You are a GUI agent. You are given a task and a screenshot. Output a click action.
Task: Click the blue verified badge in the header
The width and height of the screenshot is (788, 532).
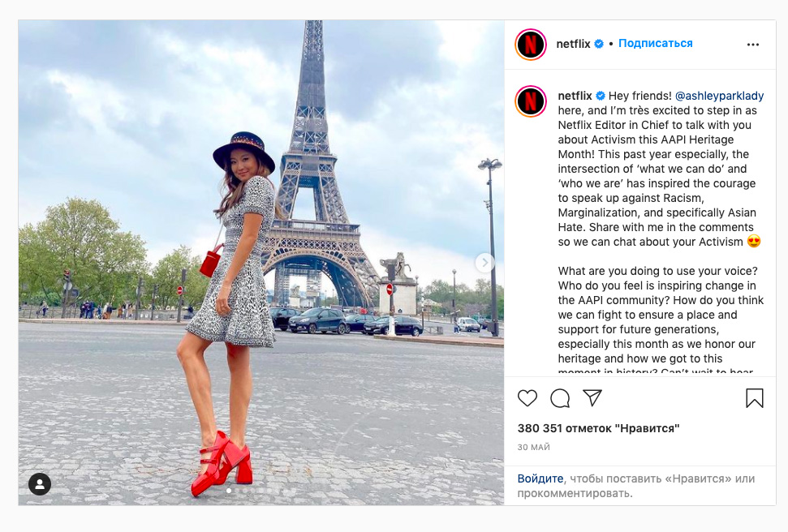click(599, 44)
